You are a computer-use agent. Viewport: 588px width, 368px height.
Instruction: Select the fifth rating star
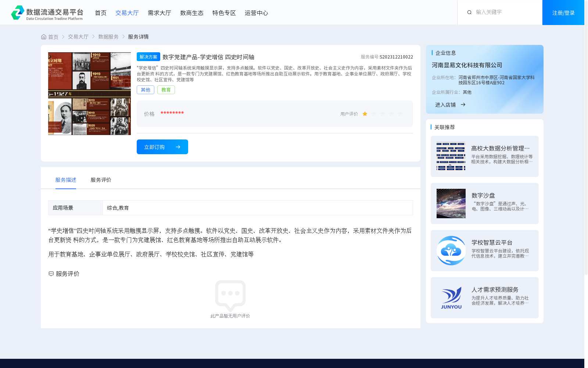click(400, 114)
